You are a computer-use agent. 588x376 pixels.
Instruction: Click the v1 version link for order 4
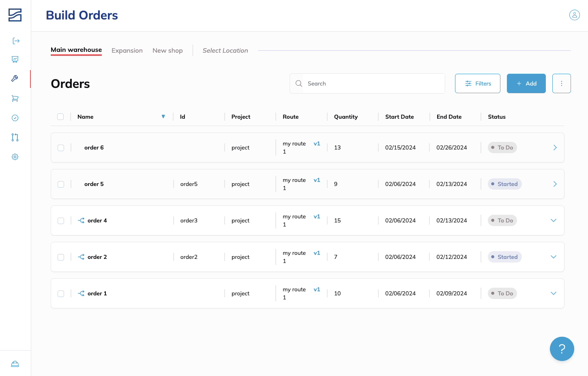[317, 216]
